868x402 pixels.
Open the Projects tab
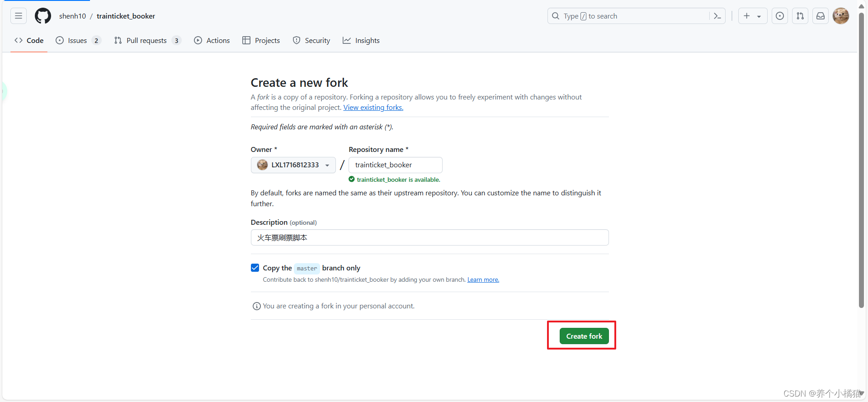tap(261, 40)
